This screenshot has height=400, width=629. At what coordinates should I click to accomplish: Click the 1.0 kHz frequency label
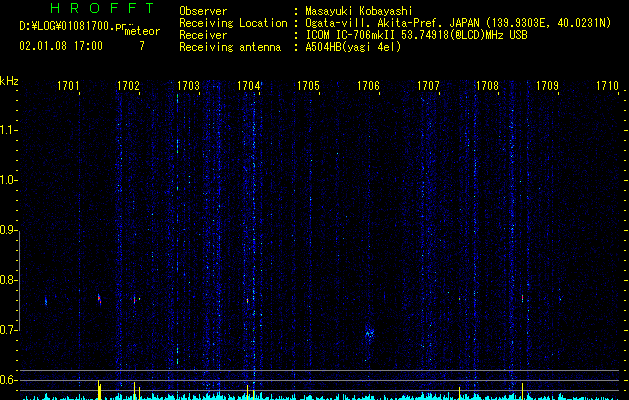[x=8, y=181]
